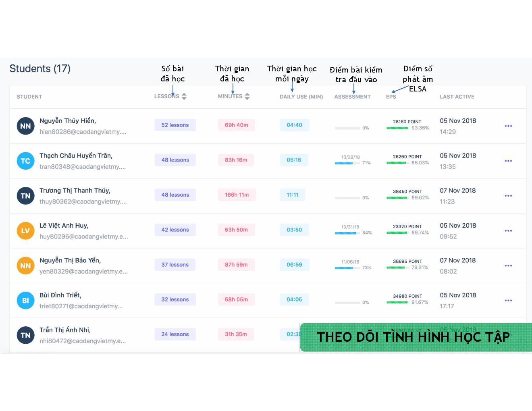
Task: Click the Daily Use (Min) column header
Action: coord(301,97)
